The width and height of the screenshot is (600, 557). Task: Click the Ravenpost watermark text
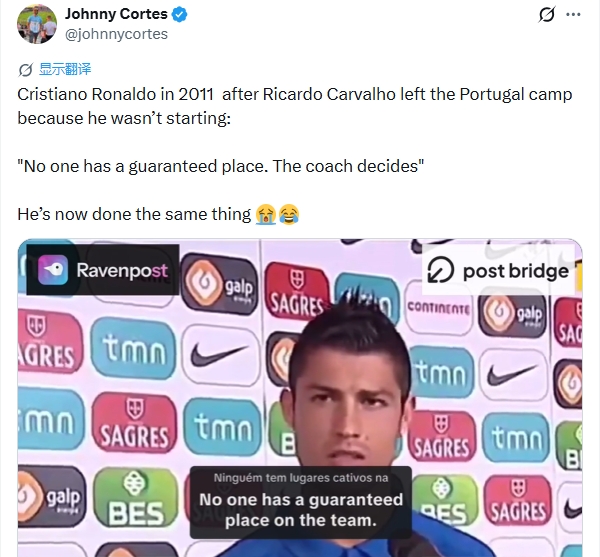[x=122, y=270]
